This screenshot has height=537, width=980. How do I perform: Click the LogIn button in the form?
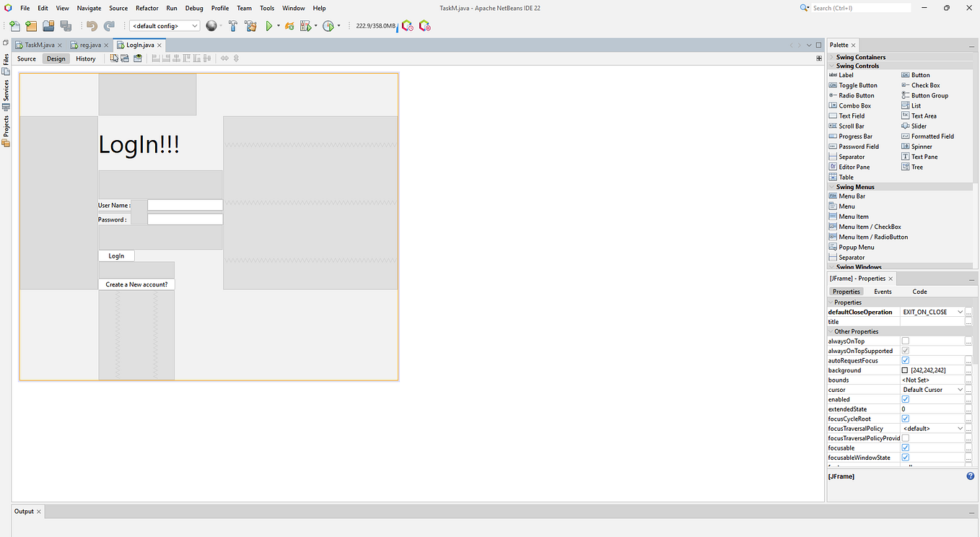coord(116,255)
